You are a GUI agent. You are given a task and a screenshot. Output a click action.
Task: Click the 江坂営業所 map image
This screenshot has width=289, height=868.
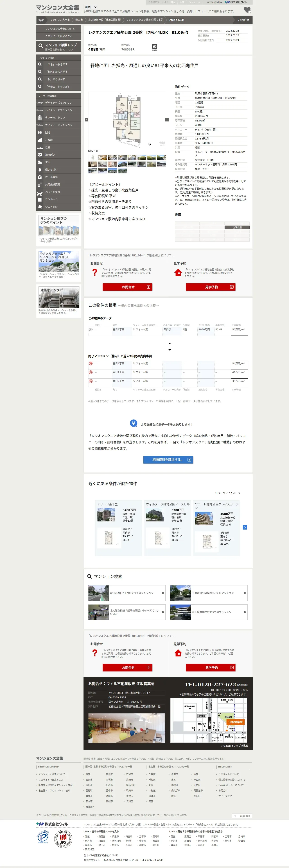click(209, 720)
